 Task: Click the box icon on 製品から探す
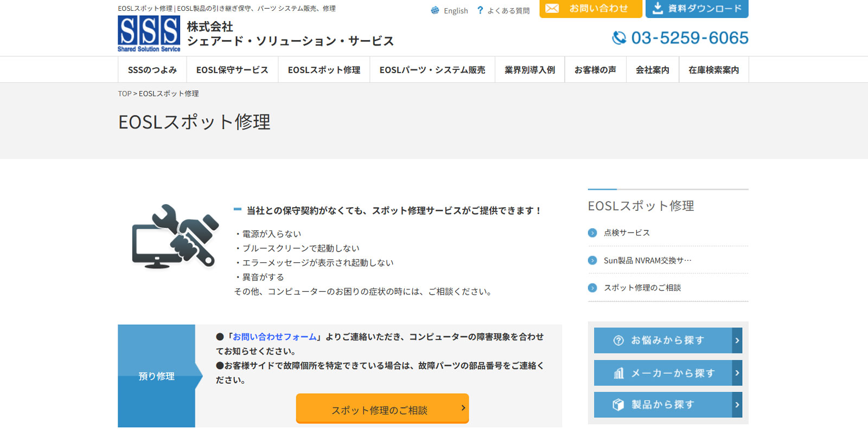coord(618,405)
